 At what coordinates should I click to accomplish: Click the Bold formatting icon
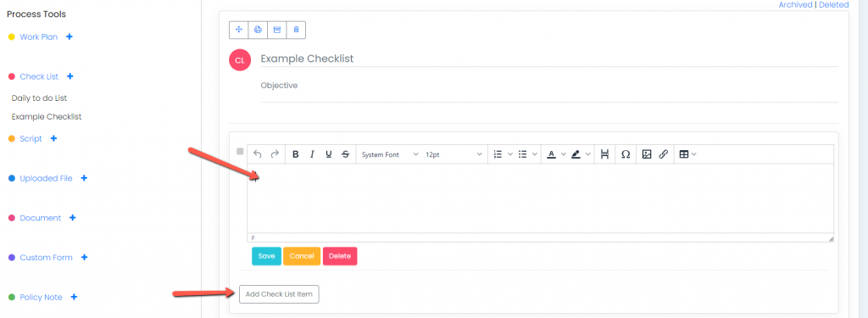(x=296, y=154)
